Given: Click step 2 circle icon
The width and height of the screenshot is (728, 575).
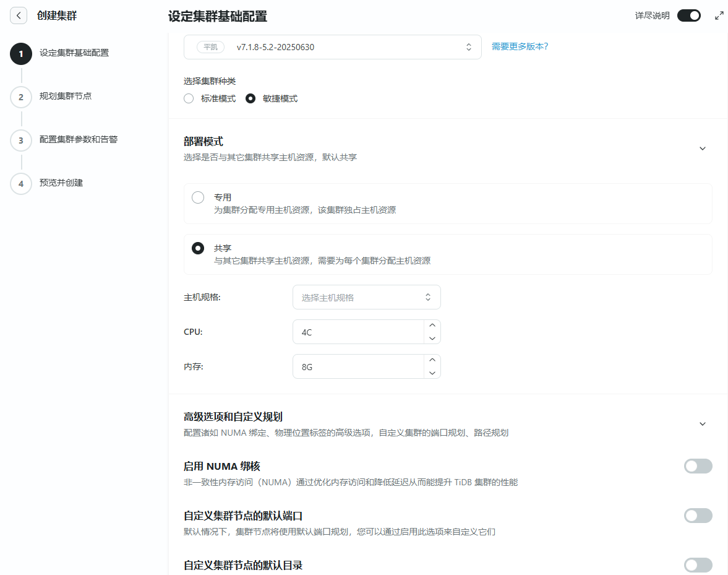Looking at the screenshot, I should (21, 97).
